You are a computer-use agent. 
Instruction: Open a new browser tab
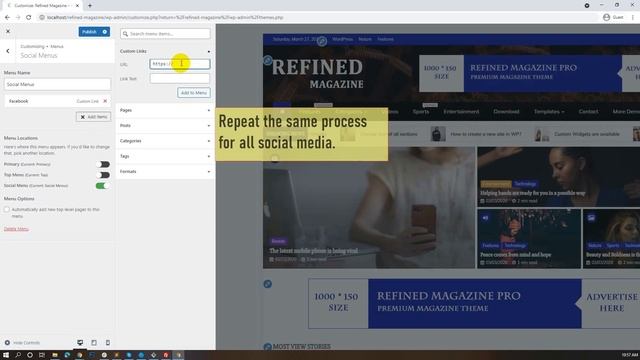pyautogui.click(x=90, y=6)
